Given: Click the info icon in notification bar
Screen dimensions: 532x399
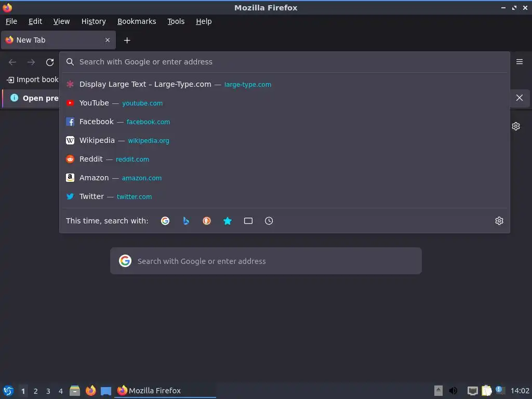Looking at the screenshot, I should [x=14, y=98].
